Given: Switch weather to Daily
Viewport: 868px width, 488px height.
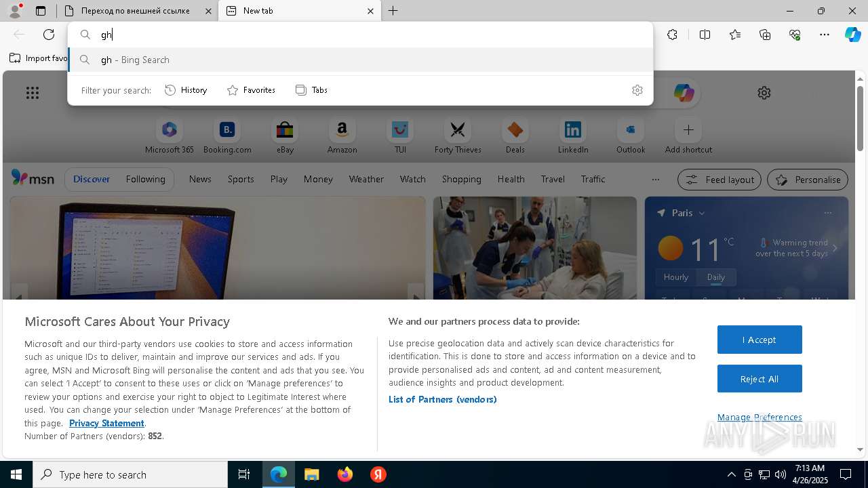Looking at the screenshot, I should tap(716, 277).
